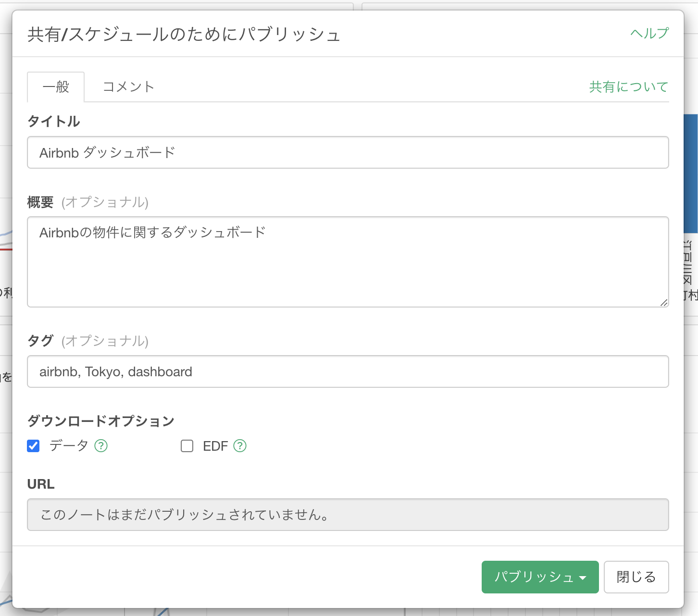Viewport: 698px width, 616px height.
Task: Open help icon next to EDF checkbox
Action: click(240, 446)
